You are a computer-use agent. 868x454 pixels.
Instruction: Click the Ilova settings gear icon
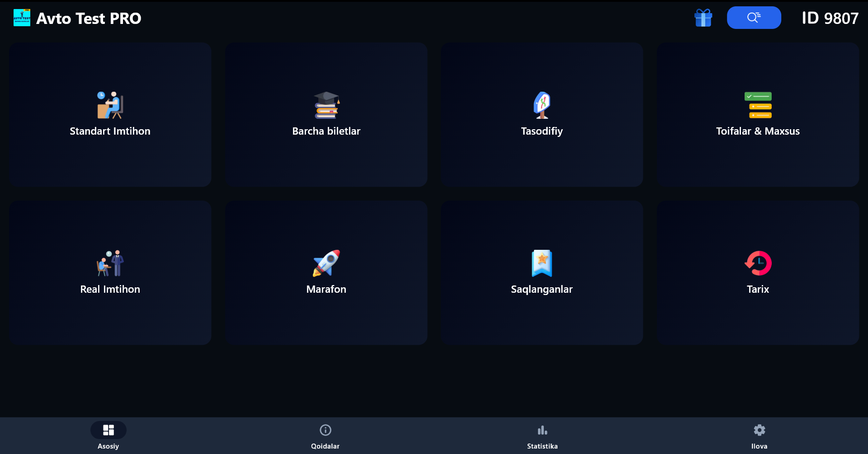tap(760, 430)
